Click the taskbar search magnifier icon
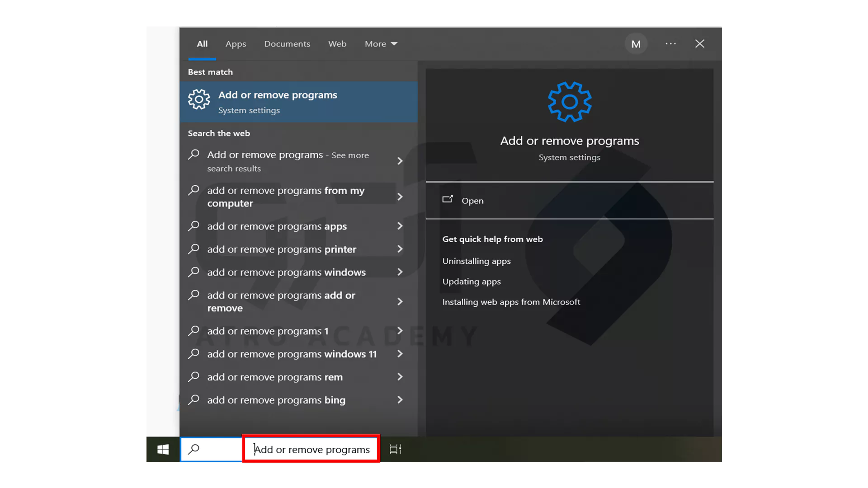The width and height of the screenshot is (868, 488). coord(194,449)
